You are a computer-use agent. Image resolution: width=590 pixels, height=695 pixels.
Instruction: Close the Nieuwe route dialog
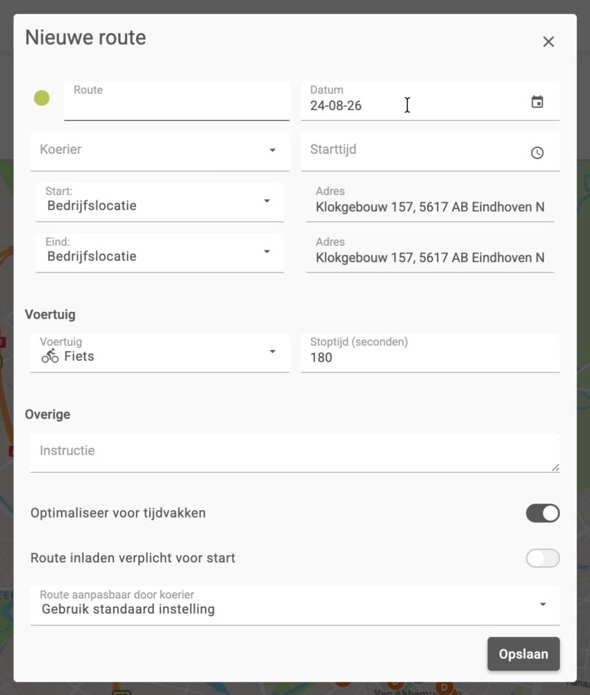(x=548, y=42)
